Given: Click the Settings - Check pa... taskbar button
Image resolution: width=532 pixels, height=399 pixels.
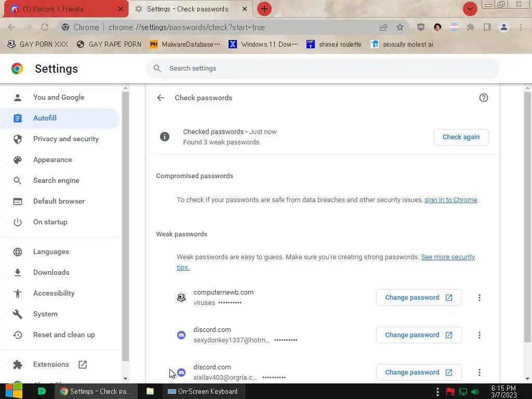Looking at the screenshot, I should pyautogui.click(x=96, y=391).
